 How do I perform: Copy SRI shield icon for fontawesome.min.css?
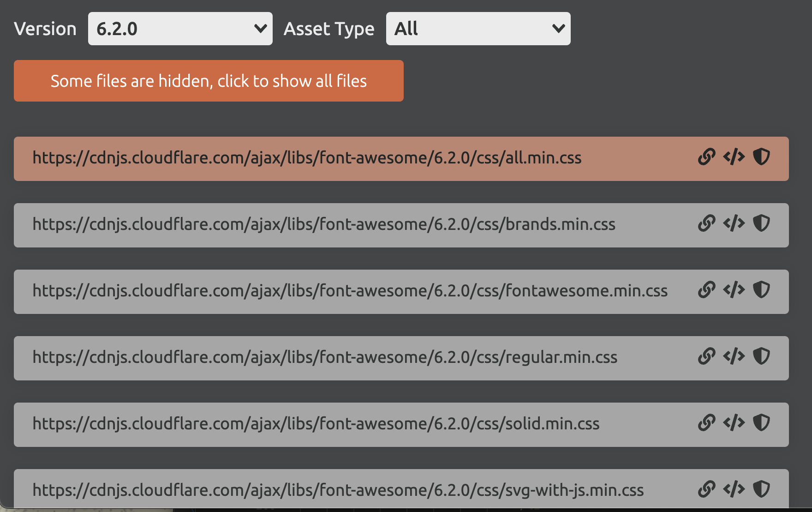(761, 290)
